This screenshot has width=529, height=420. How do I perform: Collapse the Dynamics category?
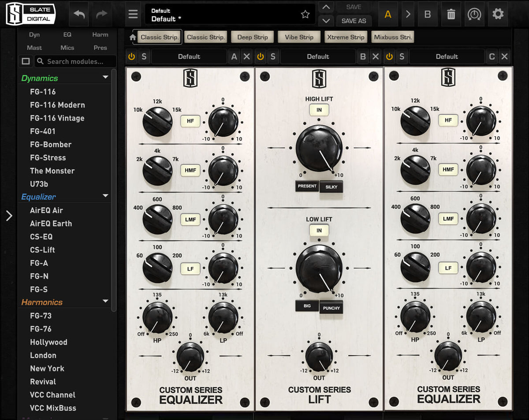click(x=105, y=78)
